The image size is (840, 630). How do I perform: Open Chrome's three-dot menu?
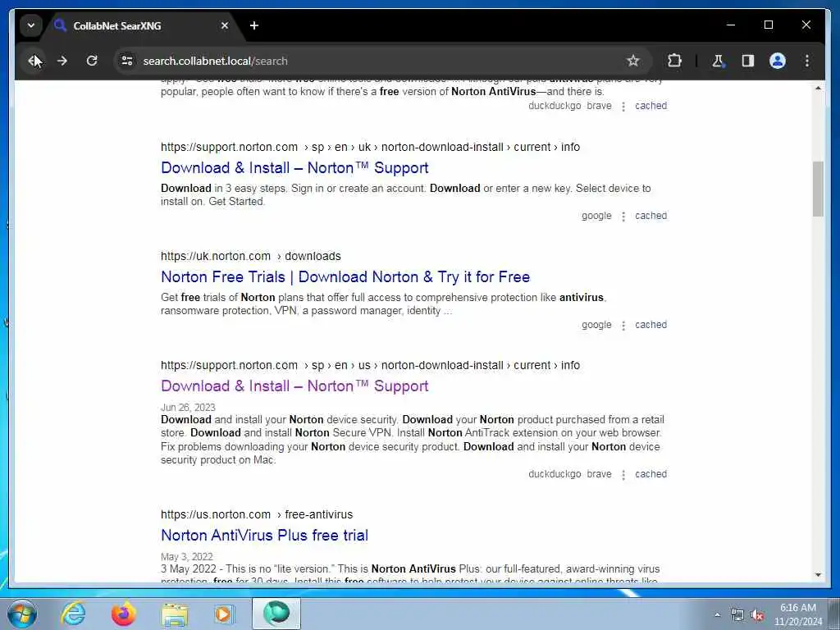pyautogui.click(x=807, y=61)
